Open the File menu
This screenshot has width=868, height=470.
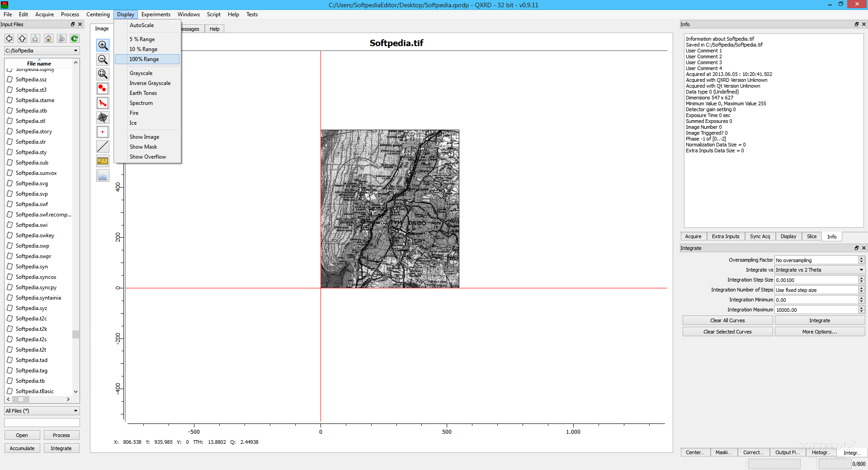[8, 14]
